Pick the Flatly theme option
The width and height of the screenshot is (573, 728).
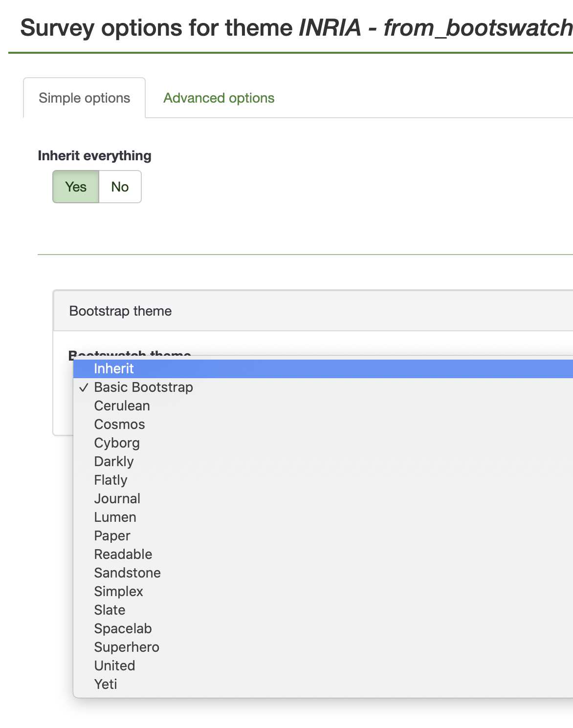pos(110,480)
